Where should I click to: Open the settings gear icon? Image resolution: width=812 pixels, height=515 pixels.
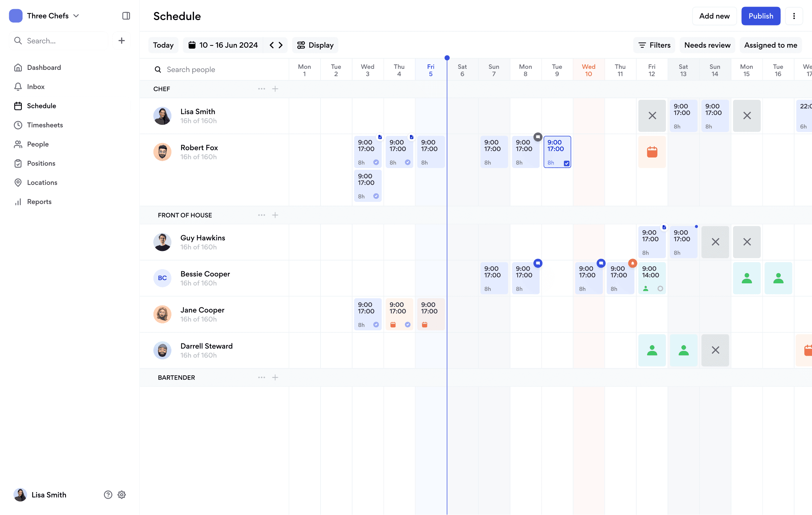tap(122, 495)
